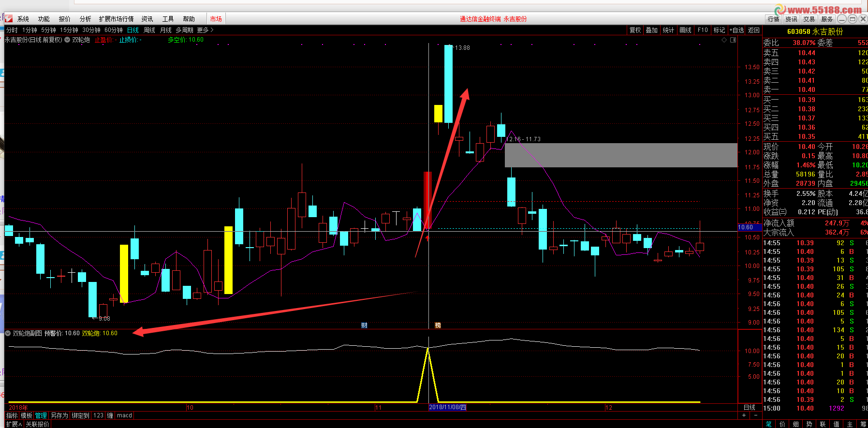868x428 pixels.
Task: Select the 123 indicator tab
Action: (99, 415)
